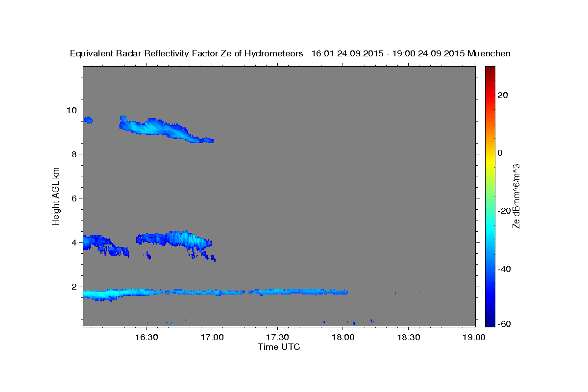Click the plot title 'Equivalent Radar Reflectivity Factor Ze of Hydrometeors'

click(x=187, y=53)
